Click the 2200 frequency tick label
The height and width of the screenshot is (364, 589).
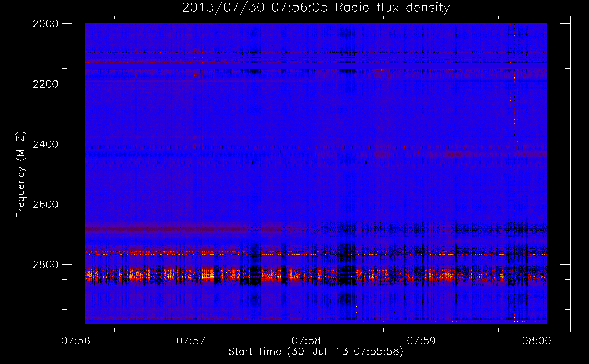pyautogui.click(x=46, y=84)
